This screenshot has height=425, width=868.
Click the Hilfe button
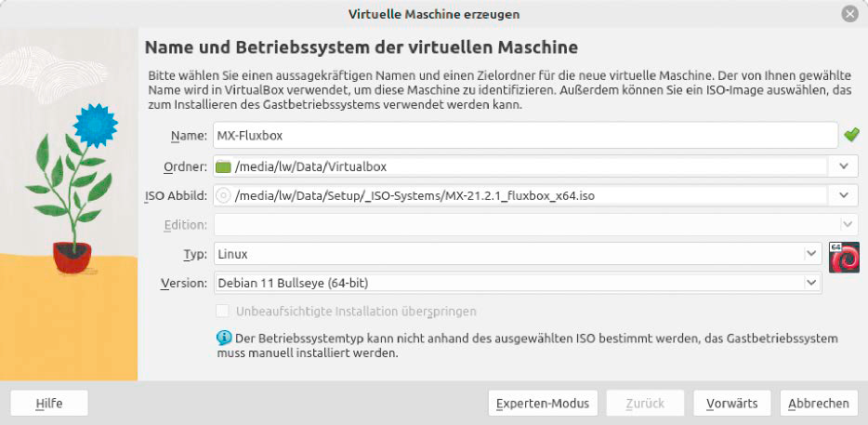tap(49, 403)
